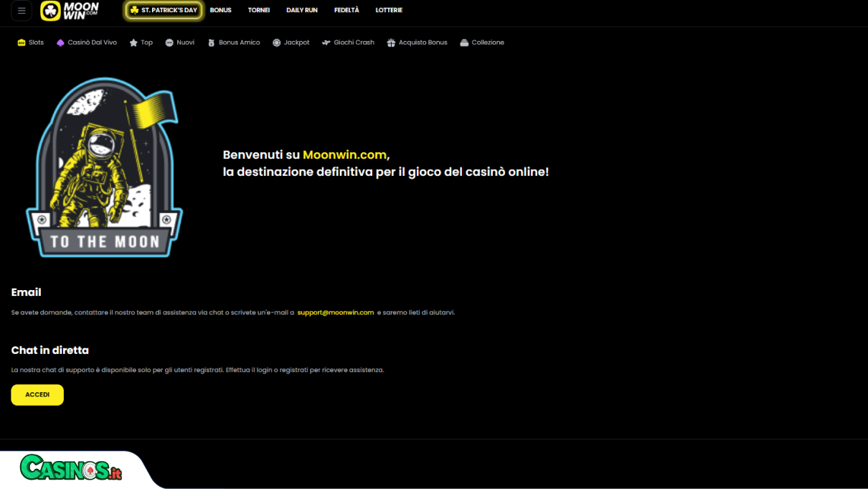Click the Email heading
Image resolution: width=868 pixels, height=489 pixels.
pos(27,292)
